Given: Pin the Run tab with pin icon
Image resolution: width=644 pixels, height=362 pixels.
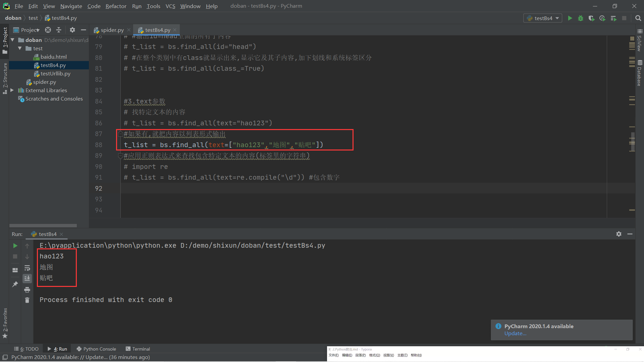Looking at the screenshot, I should tap(15, 284).
